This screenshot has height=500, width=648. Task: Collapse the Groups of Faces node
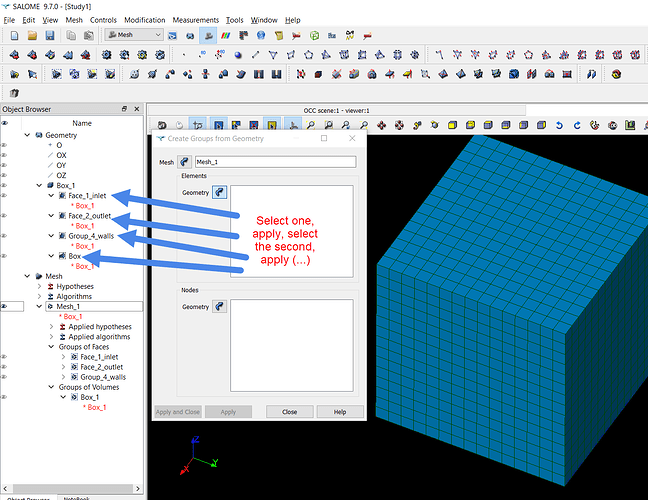pos(50,346)
